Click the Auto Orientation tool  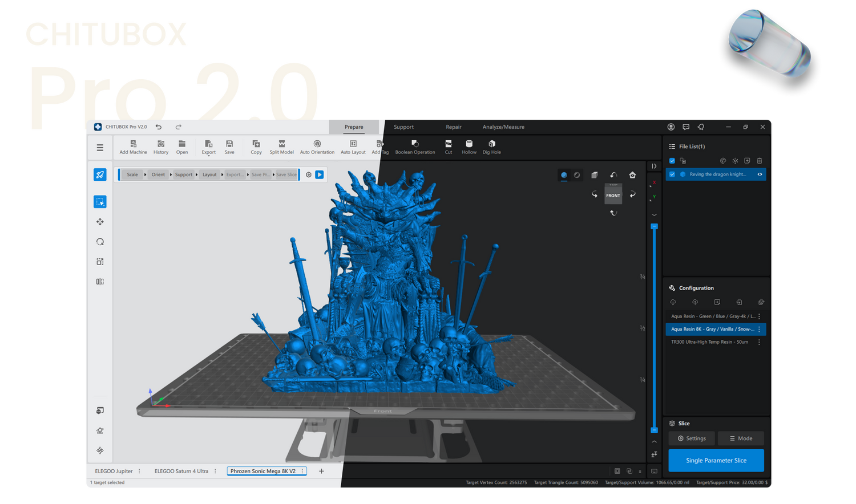pos(317,147)
